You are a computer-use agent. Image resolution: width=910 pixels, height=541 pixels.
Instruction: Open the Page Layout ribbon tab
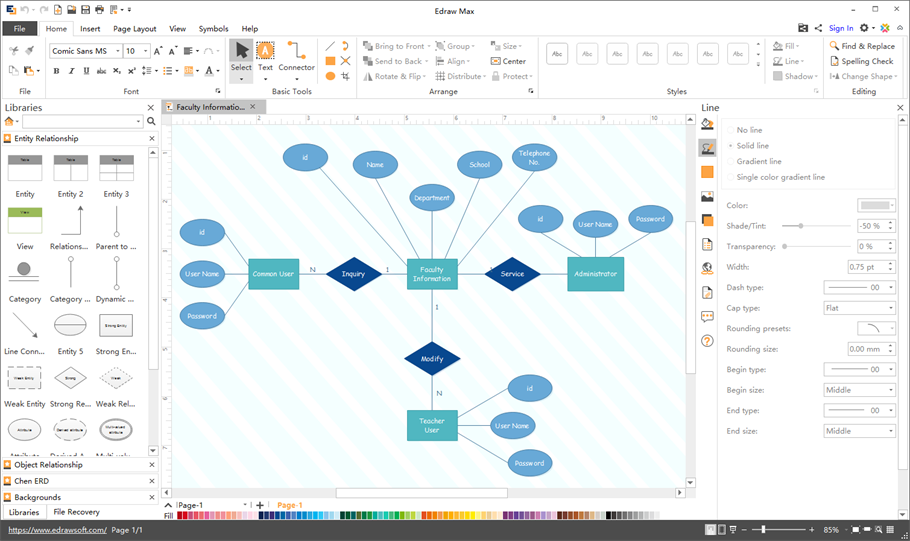coord(134,29)
